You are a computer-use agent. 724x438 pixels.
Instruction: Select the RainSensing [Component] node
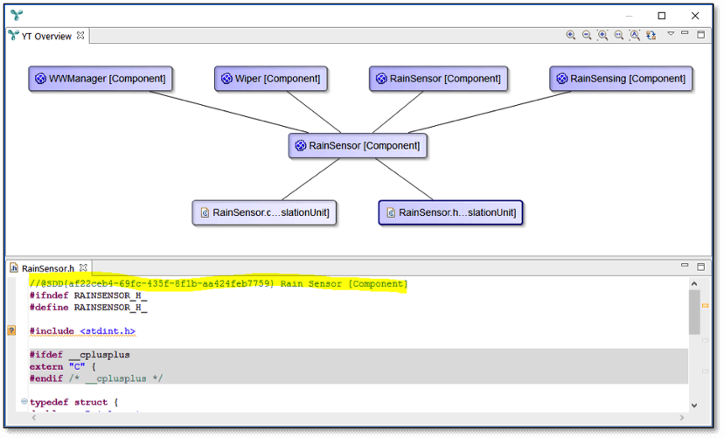tap(621, 78)
